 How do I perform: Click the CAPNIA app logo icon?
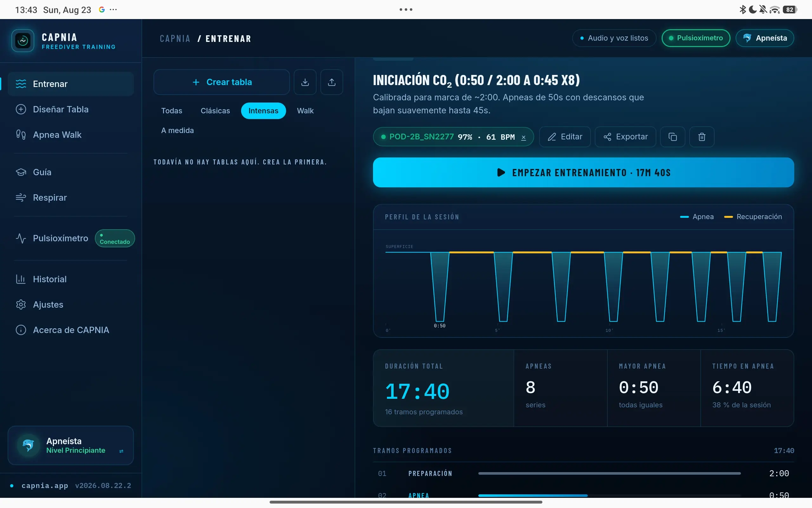point(23,41)
